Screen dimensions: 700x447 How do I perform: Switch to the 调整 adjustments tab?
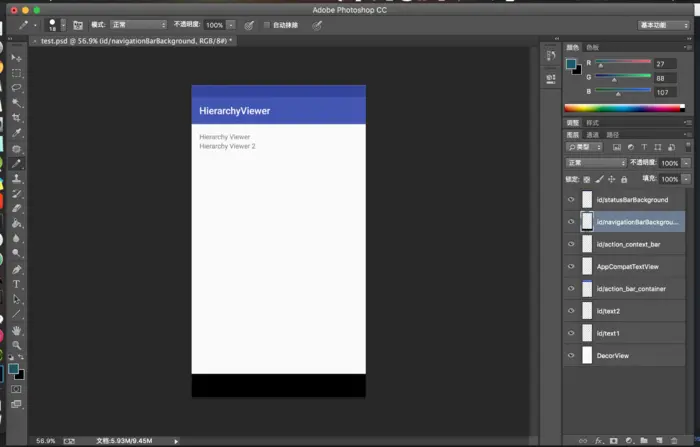pos(573,123)
